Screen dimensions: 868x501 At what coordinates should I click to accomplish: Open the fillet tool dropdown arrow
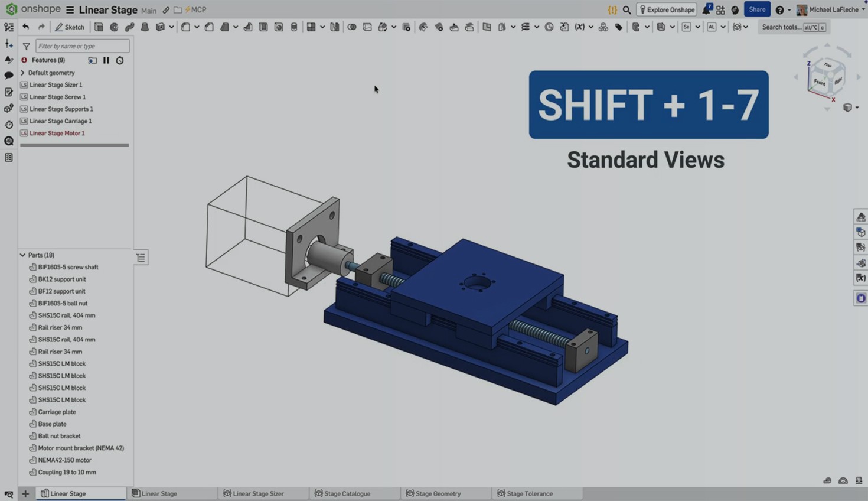coord(197,27)
